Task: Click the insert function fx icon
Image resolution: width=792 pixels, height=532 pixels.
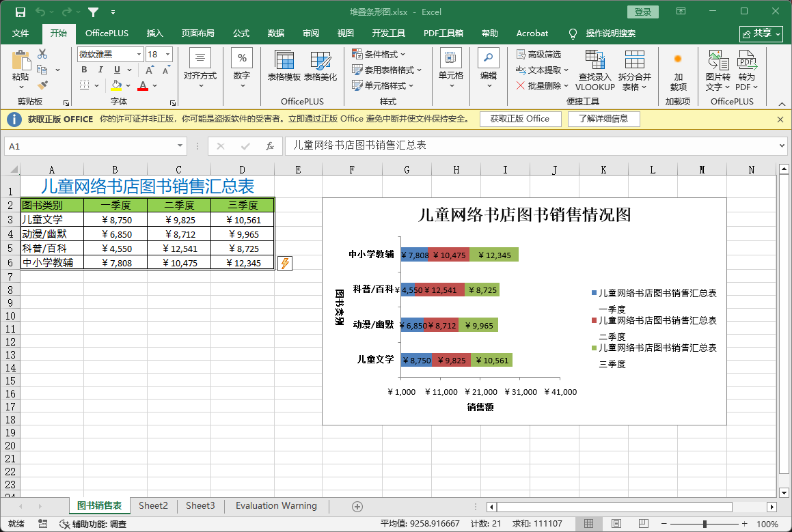Action: coord(270,146)
